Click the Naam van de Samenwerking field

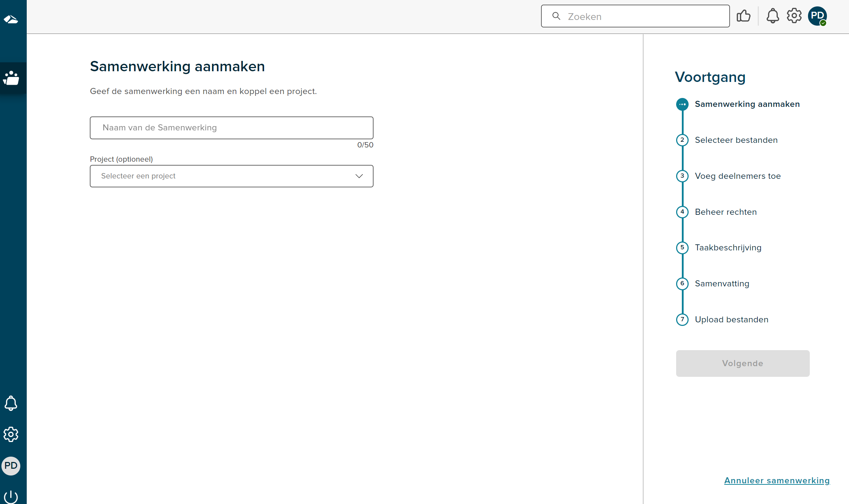coord(232,128)
